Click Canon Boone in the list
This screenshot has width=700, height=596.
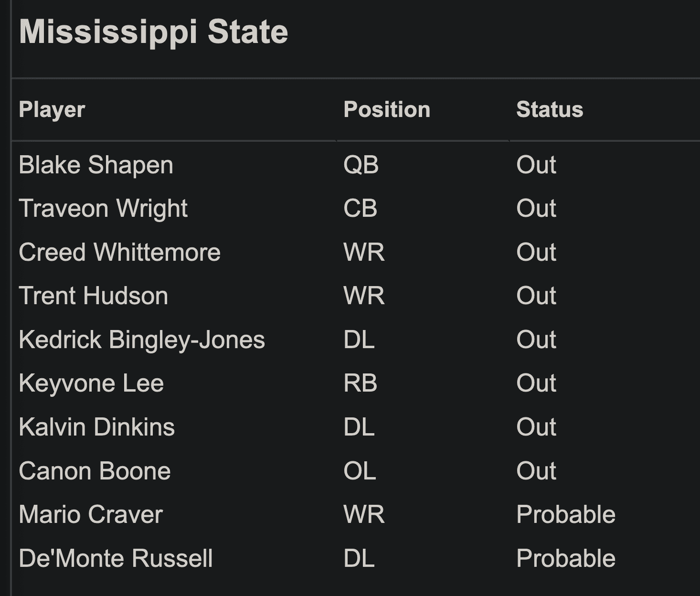tap(95, 471)
